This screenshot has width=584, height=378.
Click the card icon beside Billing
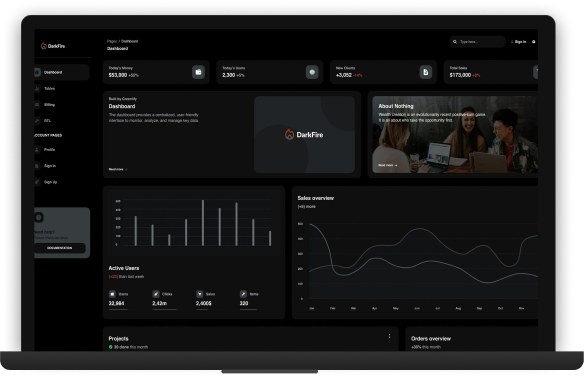coord(37,105)
